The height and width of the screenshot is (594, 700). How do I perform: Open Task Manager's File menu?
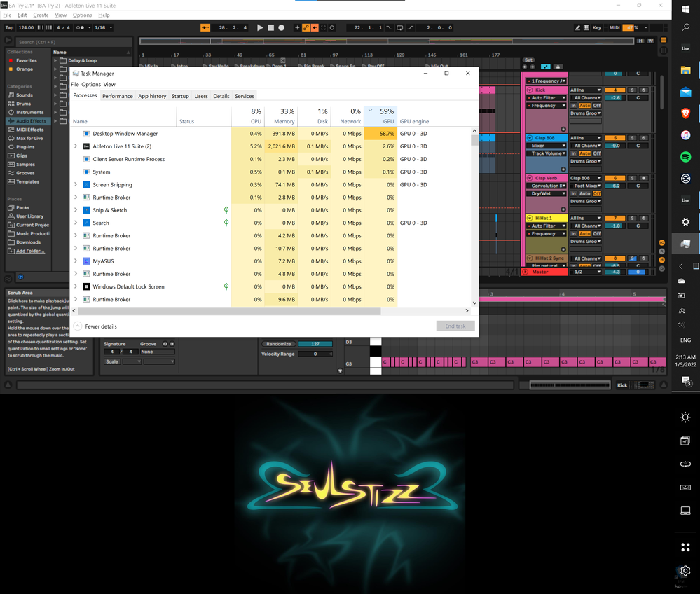pos(74,84)
